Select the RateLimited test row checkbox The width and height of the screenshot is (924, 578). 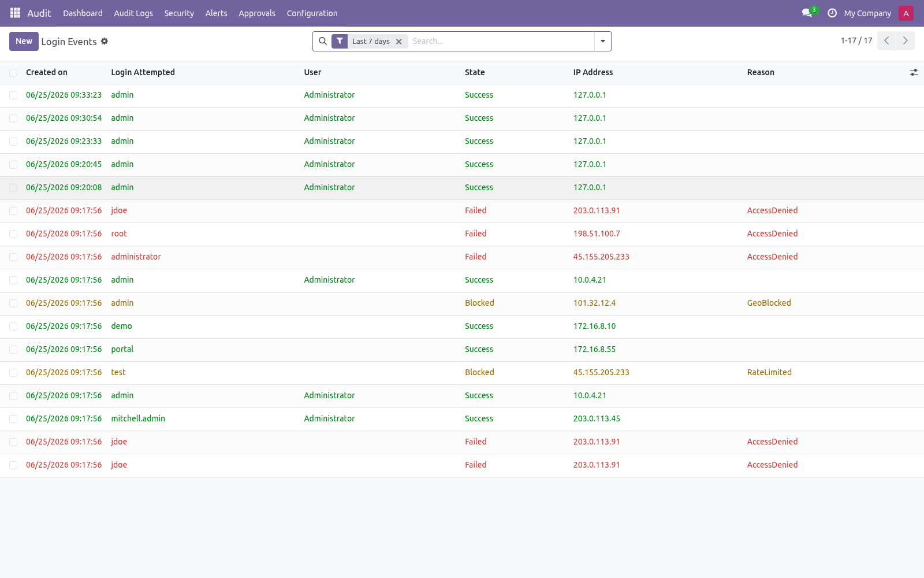[13, 373]
